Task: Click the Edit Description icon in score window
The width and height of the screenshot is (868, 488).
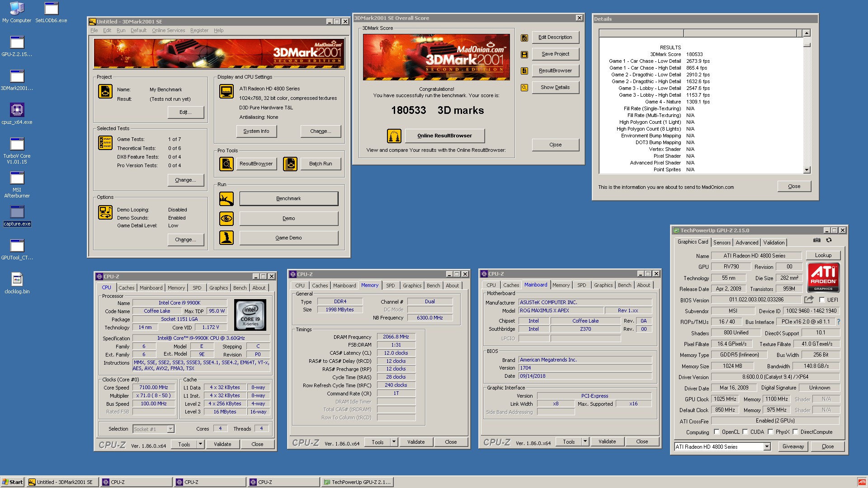Action: point(524,38)
